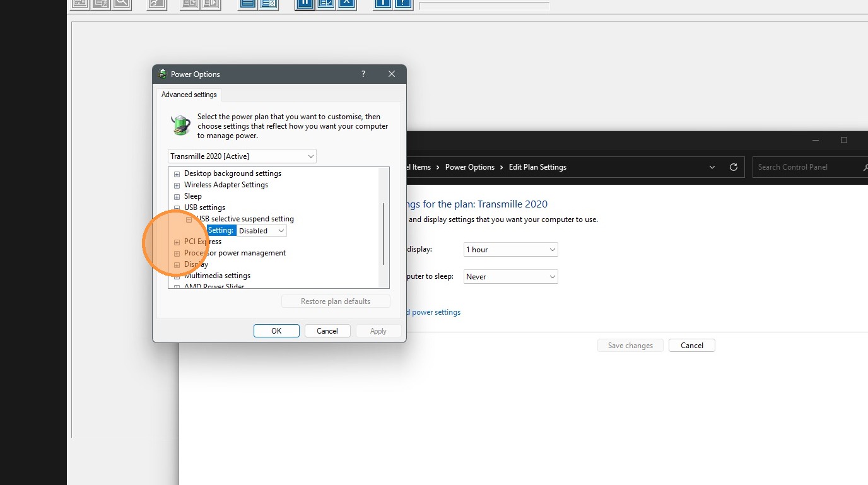Click the Restore plan defaults button

336,301
